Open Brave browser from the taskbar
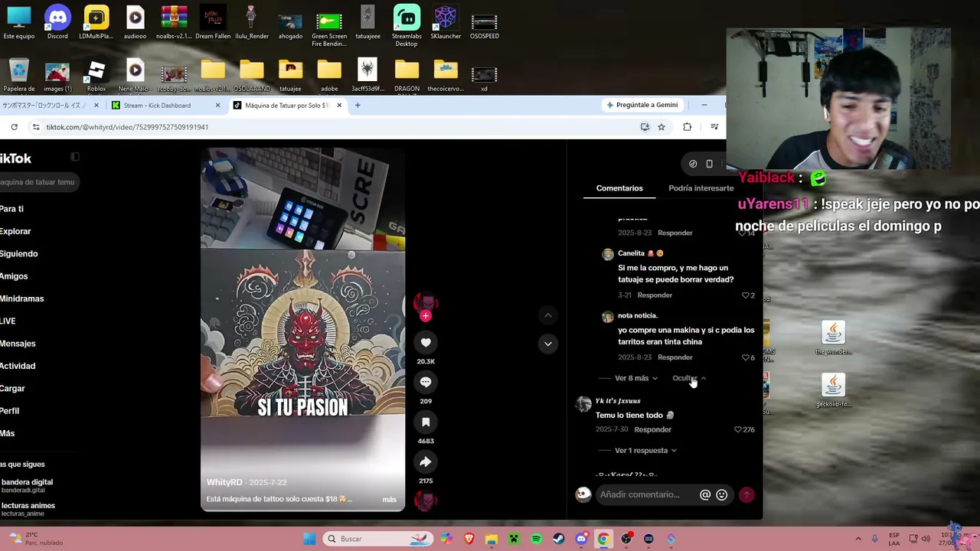The height and width of the screenshot is (551, 980). [x=469, y=539]
